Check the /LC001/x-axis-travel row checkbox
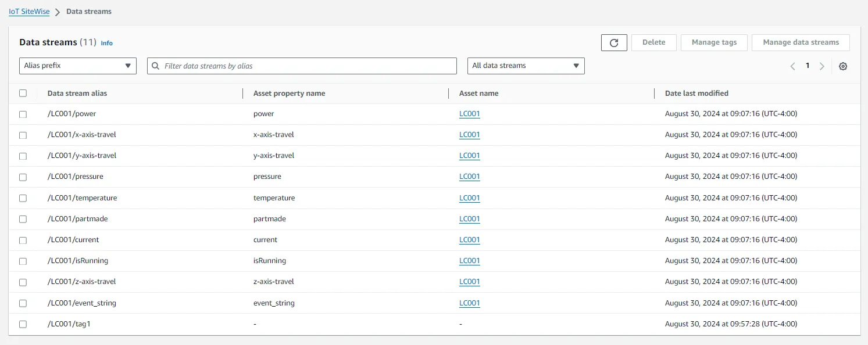Image resolution: width=868 pixels, height=345 pixels. pyautogui.click(x=23, y=135)
